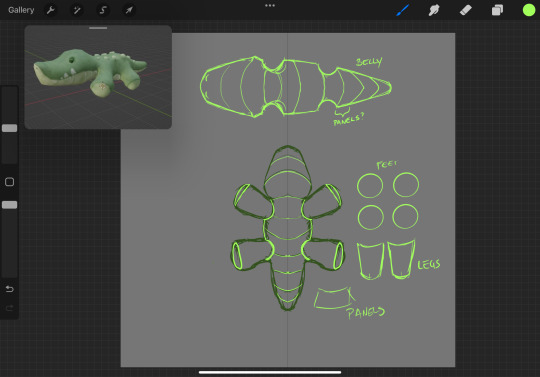Select the Brush tool
The image size is (540, 377).
click(402, 10)
